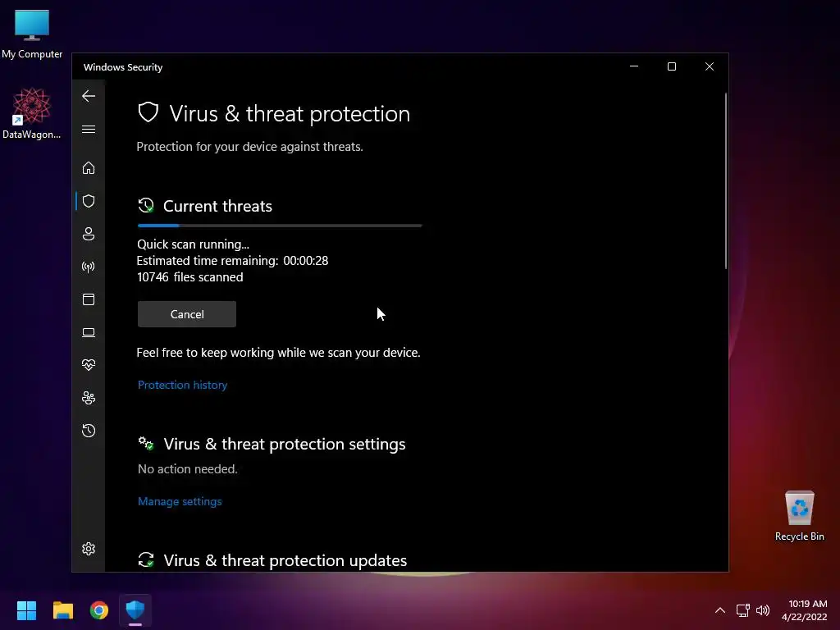Select the Virus & threat protection shield in the sidebar
The image size is (840, 630).
(89, 201)
